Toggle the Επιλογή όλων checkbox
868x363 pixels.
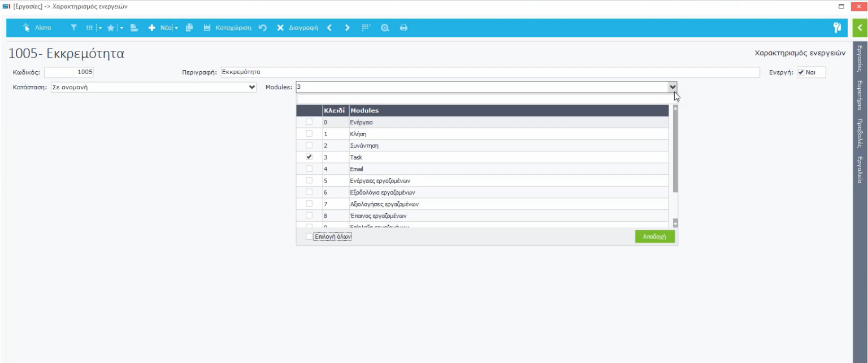coord(309,237)
